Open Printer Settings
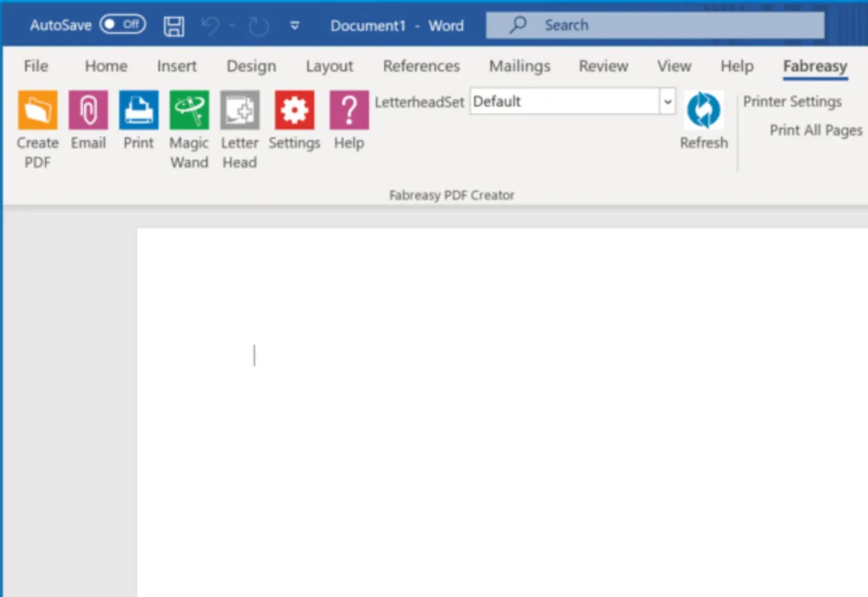 [791, 101]
